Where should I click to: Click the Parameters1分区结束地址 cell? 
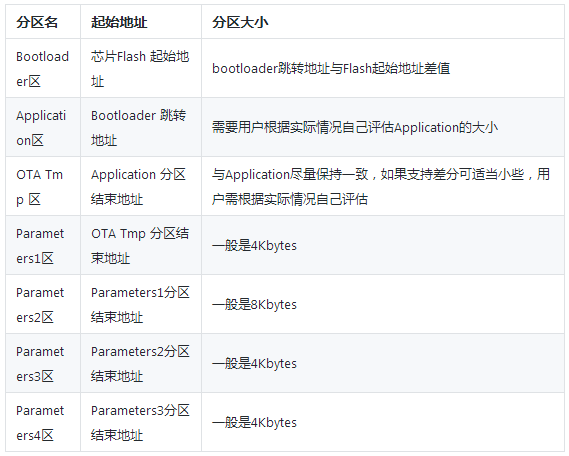pos(141,304)
